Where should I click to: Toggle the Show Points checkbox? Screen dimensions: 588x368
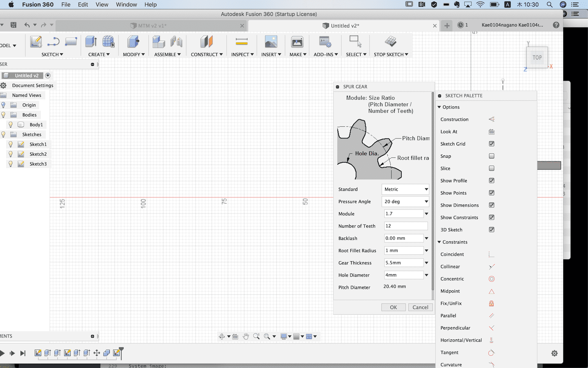point(492,193)
